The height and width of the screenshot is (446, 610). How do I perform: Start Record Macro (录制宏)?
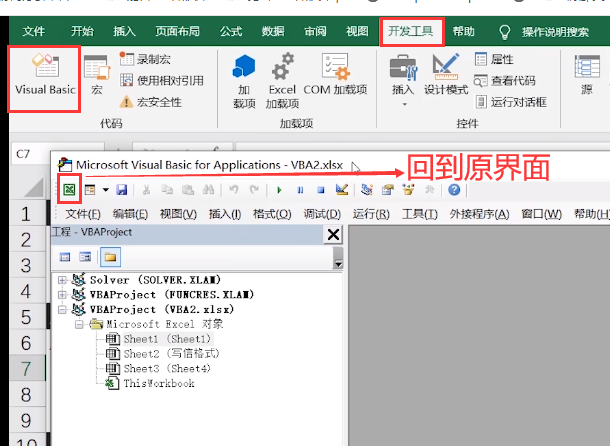pyautogui.click(x=145, y=59)
